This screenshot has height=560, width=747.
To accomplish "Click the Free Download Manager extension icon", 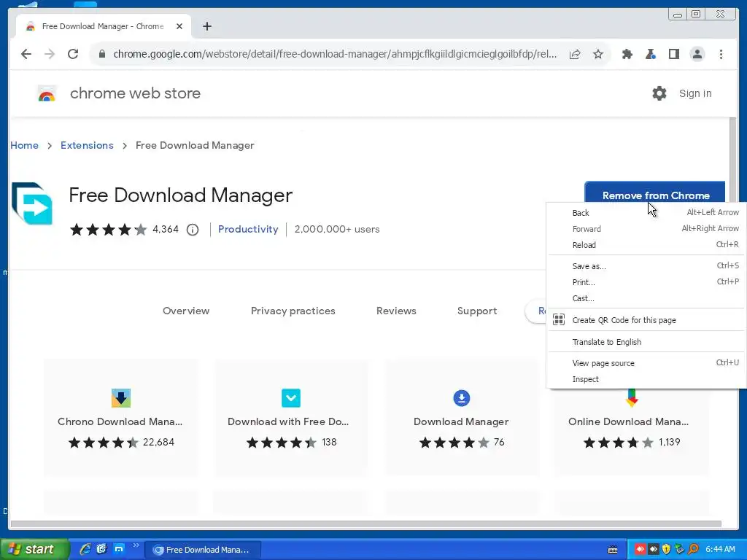I will click(x=32, y=203).
